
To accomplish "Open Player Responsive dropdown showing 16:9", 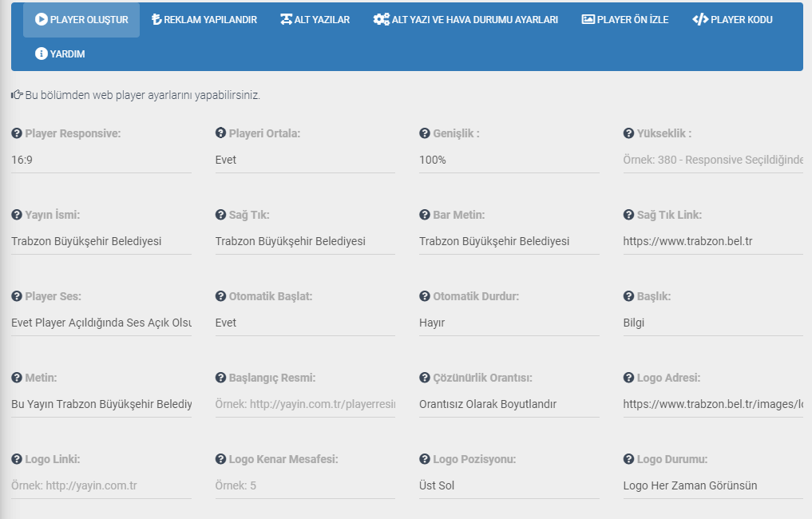I will click(x=101, y=160).
